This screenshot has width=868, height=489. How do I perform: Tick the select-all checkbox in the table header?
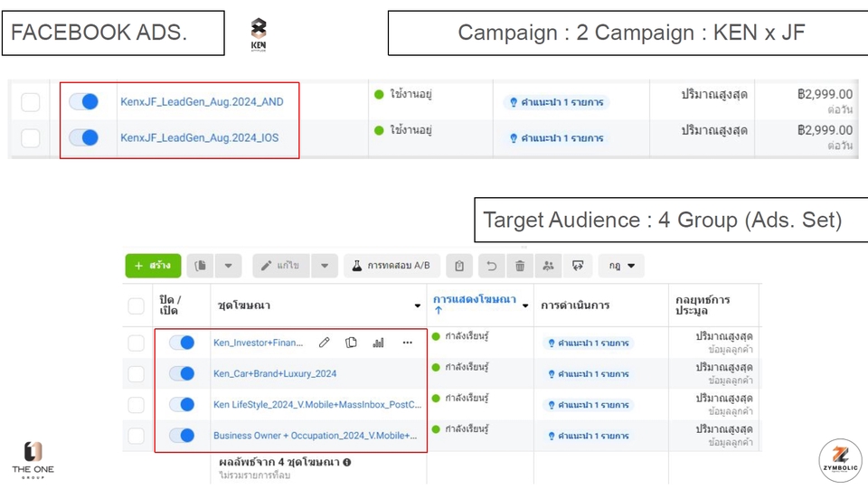(x=137, y=306)
